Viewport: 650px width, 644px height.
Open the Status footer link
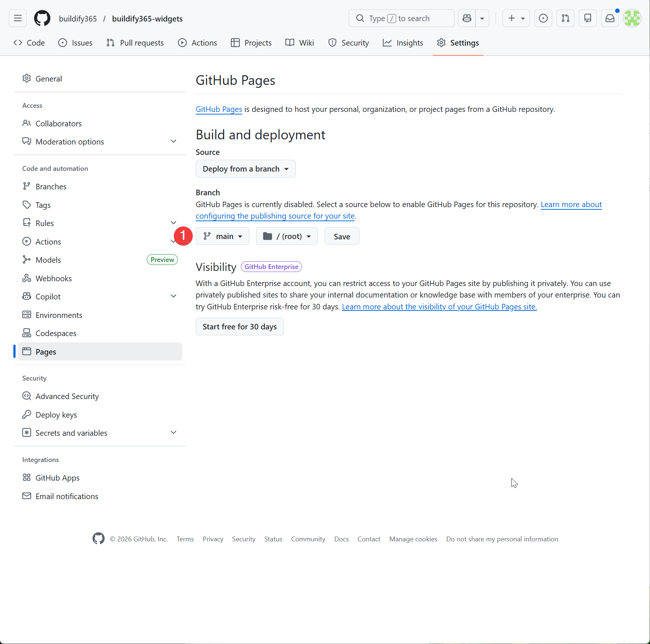coord(273,539)
